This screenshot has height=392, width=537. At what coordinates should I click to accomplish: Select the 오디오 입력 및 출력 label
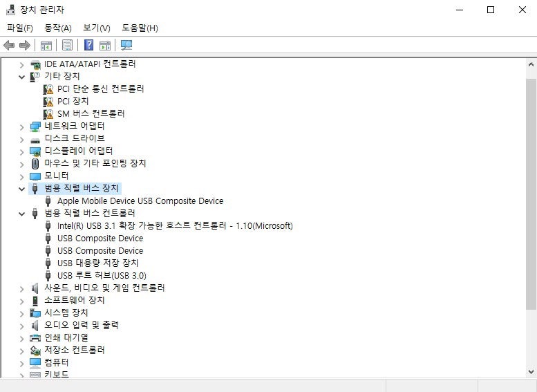pos(81,325)
